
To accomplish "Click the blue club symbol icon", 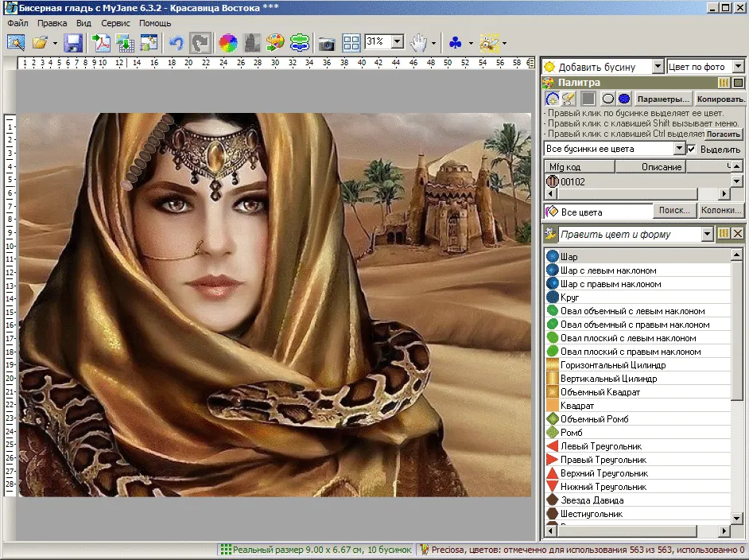I will click(456, 43).
